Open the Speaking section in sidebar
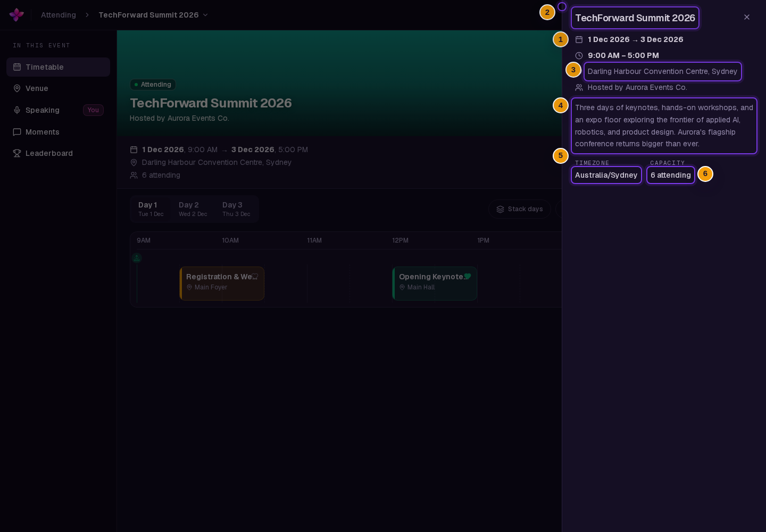The image size is (766, 532). (x=59, y=110)
